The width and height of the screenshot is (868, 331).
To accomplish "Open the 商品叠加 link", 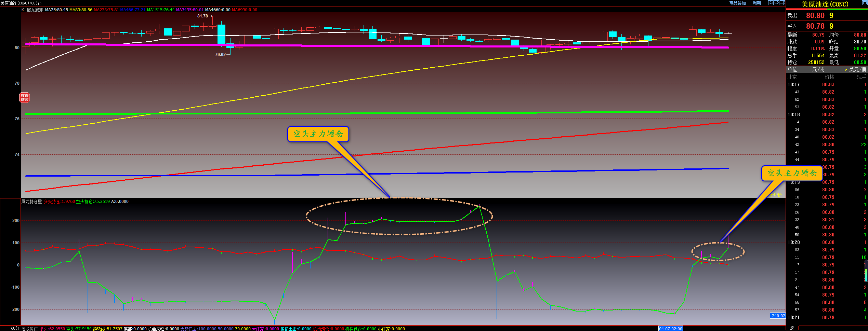I will [x=738, y=3].
